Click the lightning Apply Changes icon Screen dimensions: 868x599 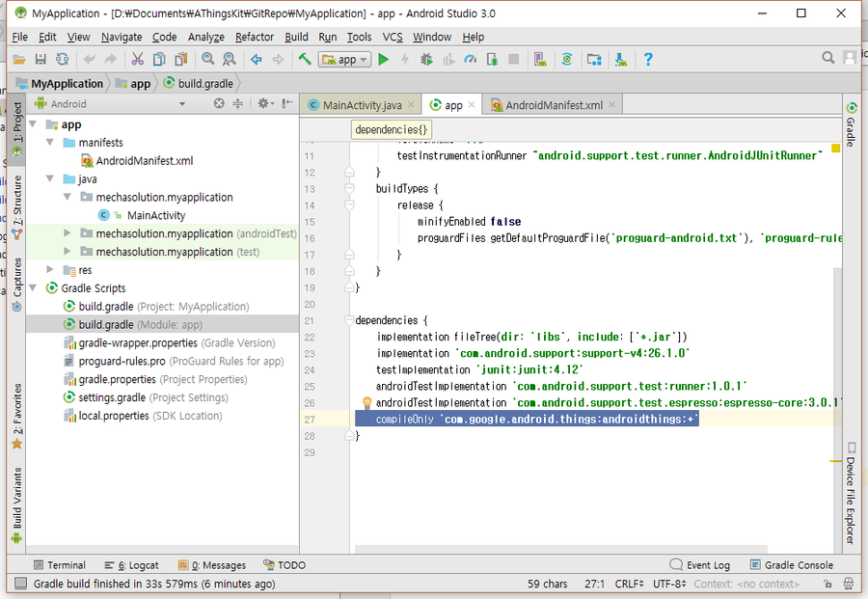pos(405,59)
